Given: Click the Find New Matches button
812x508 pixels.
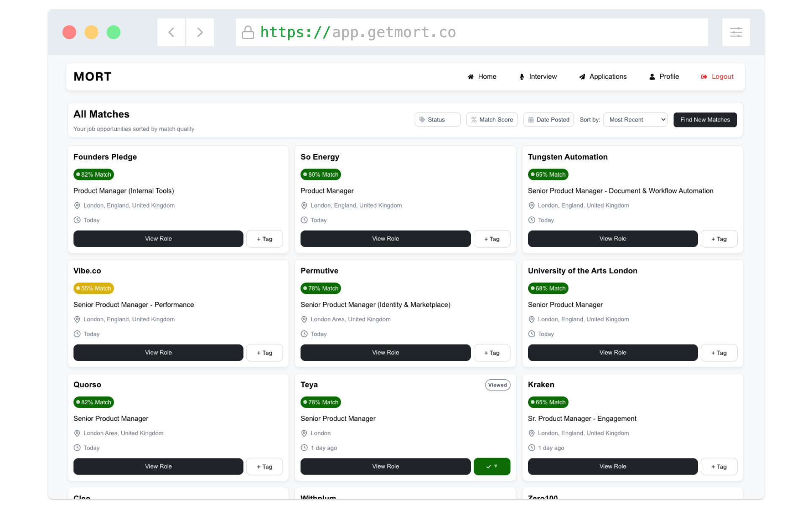Looking at the screenshot, I should coord(705,120).
